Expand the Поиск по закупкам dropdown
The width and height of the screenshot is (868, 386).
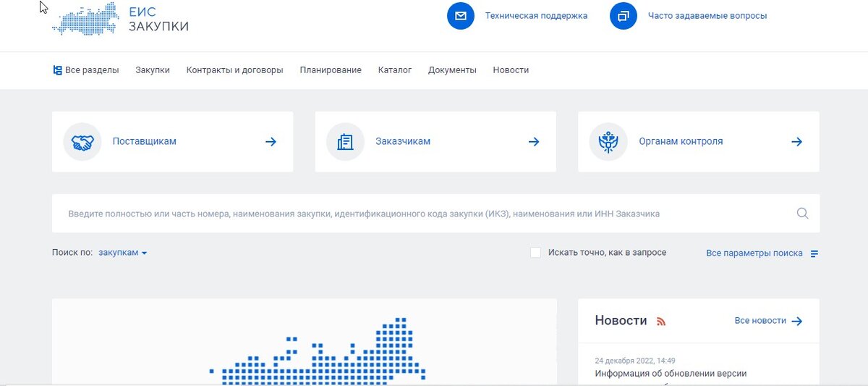[x=123, y=253]
